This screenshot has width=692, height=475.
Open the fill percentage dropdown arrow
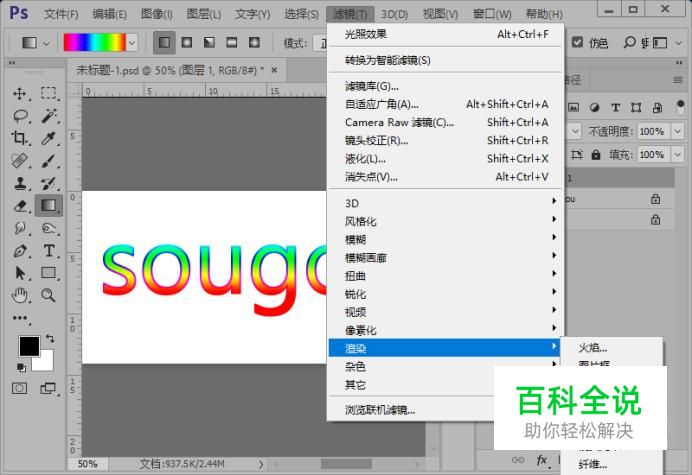(677, 155)
